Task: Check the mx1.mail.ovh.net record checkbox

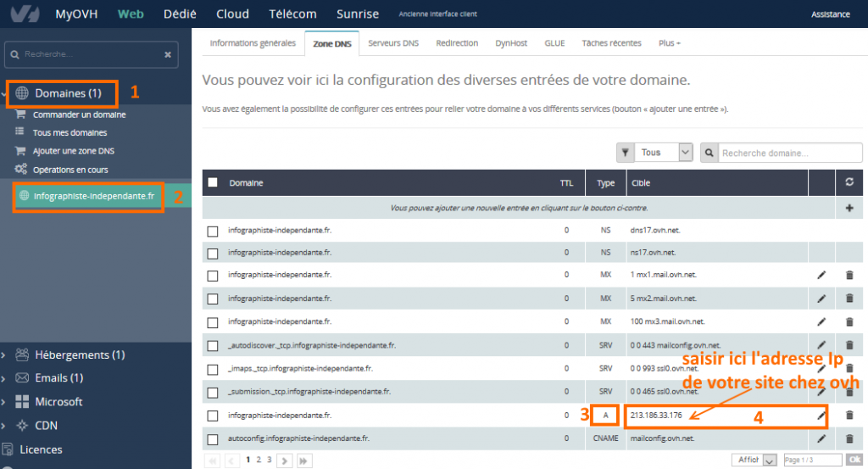Action: click(x=213, y=276)
